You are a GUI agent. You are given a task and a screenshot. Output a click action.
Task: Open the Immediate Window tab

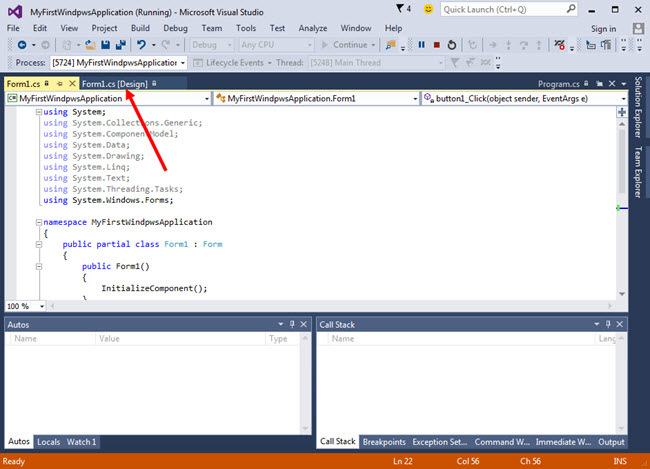pos(563,442)
